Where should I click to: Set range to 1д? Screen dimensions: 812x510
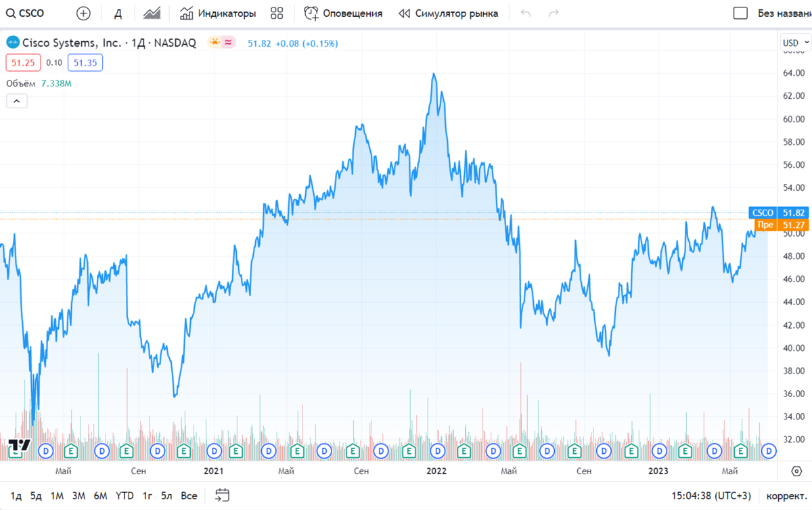pyautogui.click(x=17, y=496)
